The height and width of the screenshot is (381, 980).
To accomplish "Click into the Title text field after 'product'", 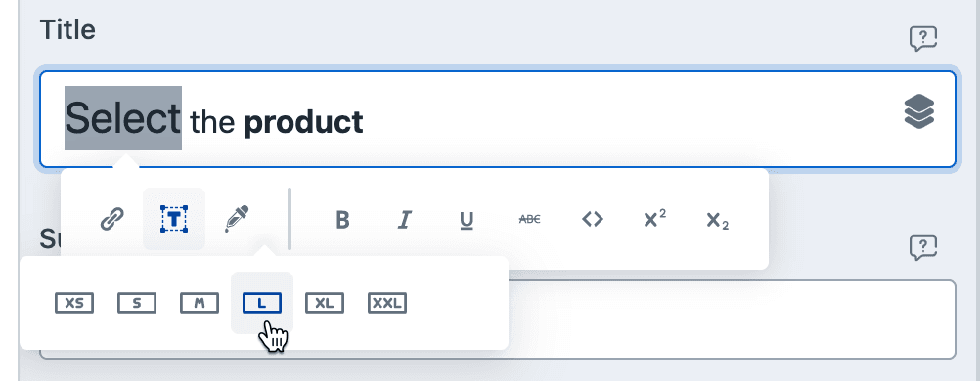I will pyautogui.click(x=625, y=119).
